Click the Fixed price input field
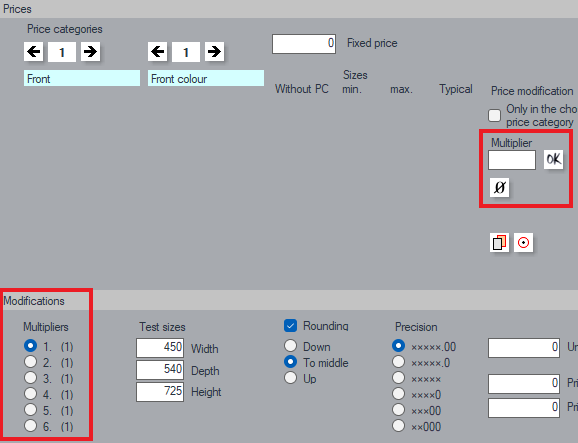Image resolution: width=578 pixels, height=443 pixels. click(x=304, y=44)
